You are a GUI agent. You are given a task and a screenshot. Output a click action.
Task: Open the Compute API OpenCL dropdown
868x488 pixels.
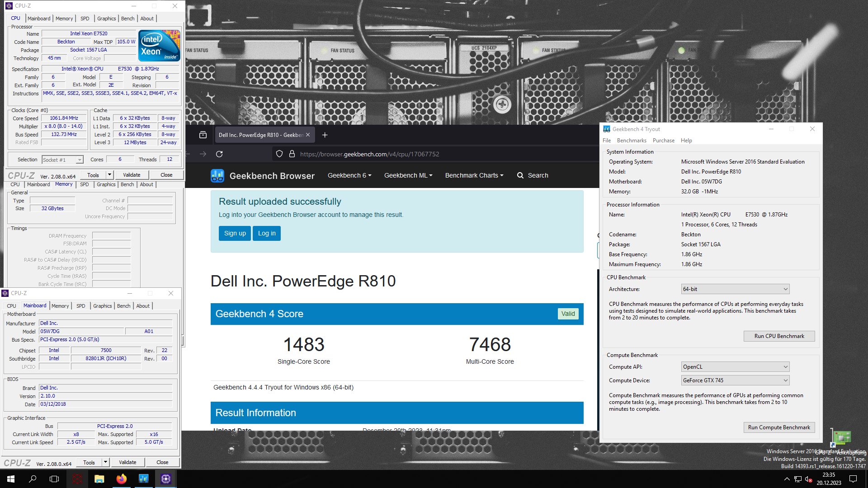(735, 367)
